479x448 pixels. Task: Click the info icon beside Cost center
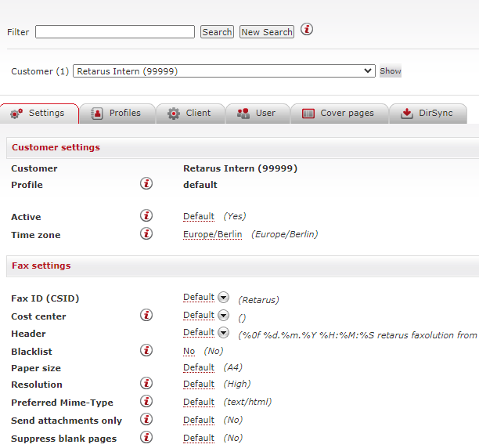point(146,316)
